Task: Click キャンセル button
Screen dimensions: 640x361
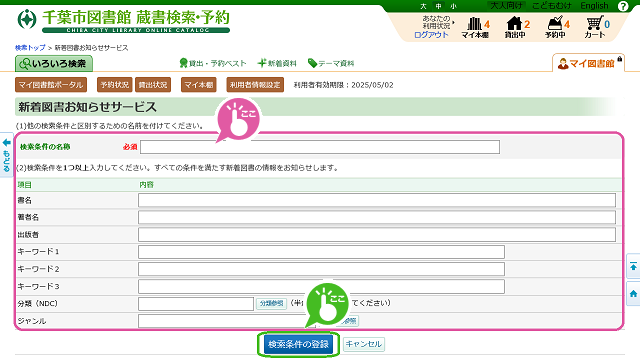Action: point(364,344)
